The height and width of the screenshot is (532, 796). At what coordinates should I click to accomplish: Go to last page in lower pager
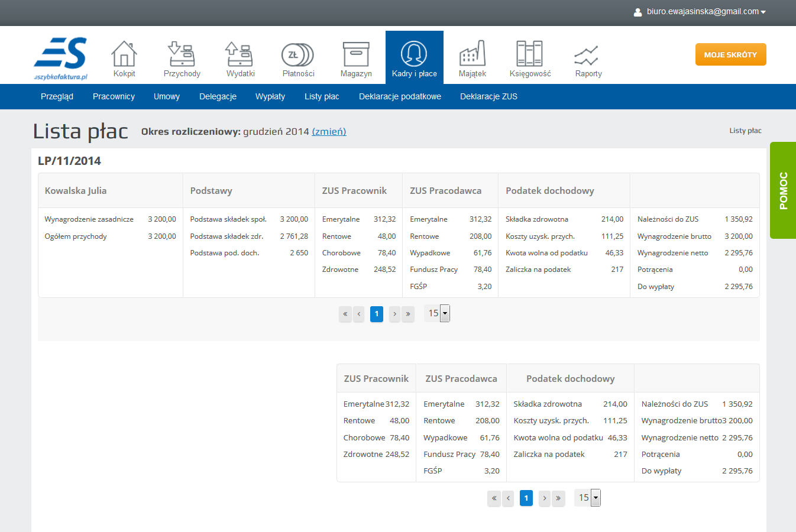pyautogui.click(x=558, y=498)
